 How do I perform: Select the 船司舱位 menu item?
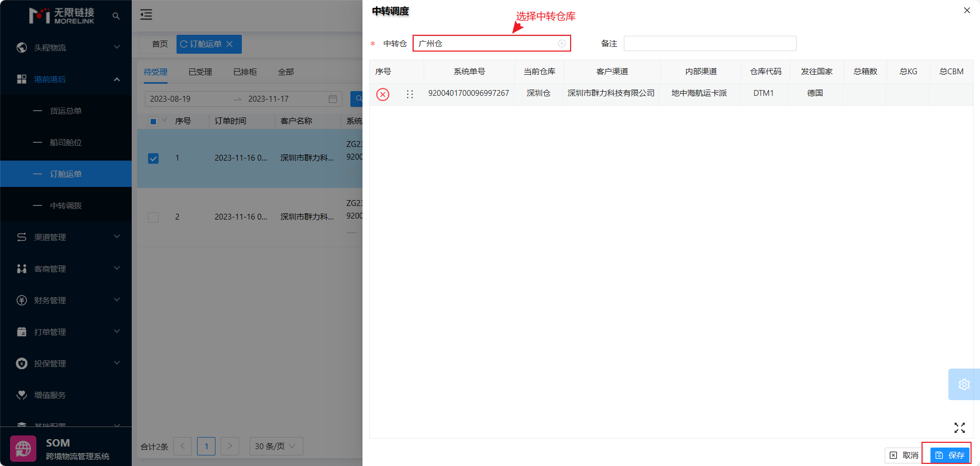pos(66,142)
